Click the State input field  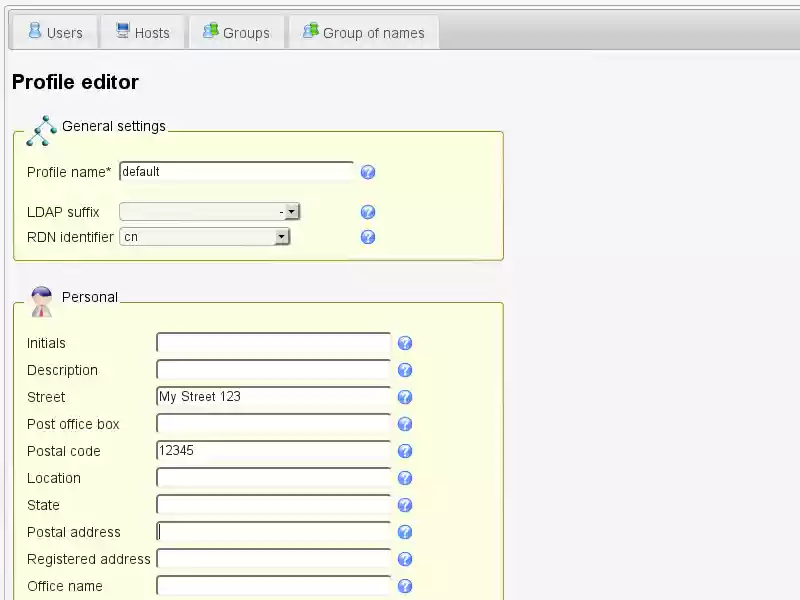272,505
